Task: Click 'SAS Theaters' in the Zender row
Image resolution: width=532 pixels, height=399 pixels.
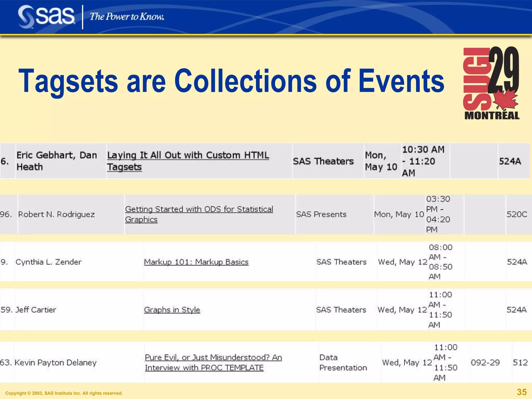Action: tap(341, 262)
